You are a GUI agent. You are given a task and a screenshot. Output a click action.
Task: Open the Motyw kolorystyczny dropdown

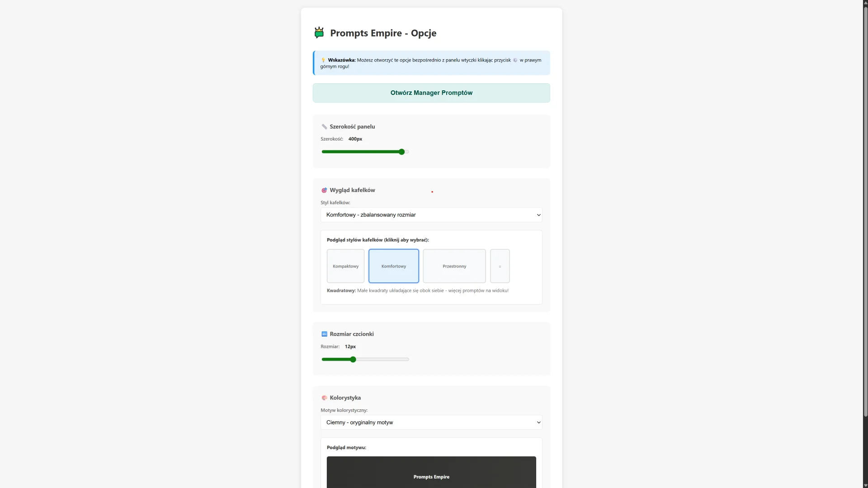point(431,422)
